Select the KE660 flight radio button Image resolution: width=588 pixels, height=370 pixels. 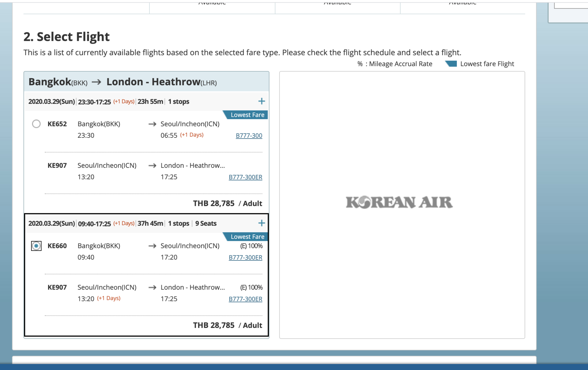(x=36, y=246)
